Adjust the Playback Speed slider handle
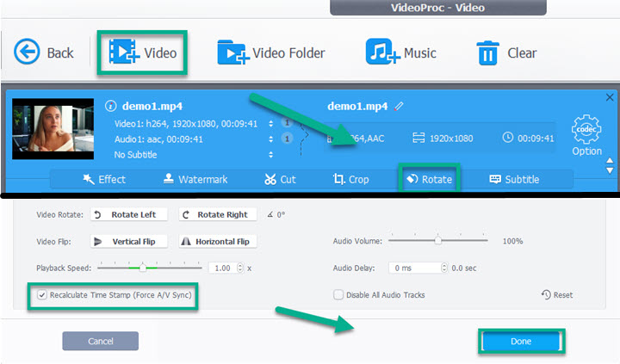This screenshot has width=620, height=364. pos(143,268)
